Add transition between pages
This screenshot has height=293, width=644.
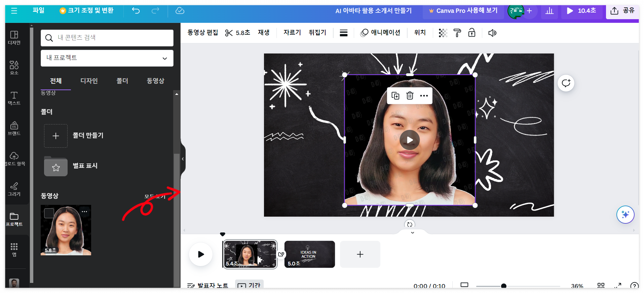coord(281,254)
